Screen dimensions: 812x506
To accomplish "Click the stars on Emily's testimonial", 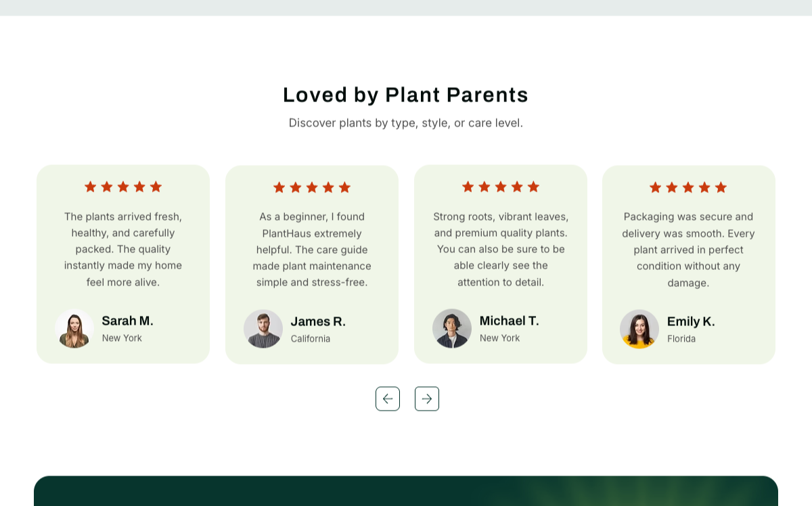I will [688, 187].
